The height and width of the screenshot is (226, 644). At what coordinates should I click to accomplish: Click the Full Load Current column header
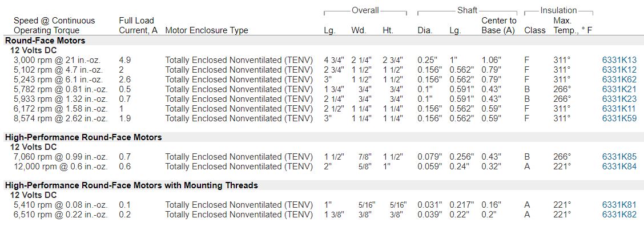138,26
